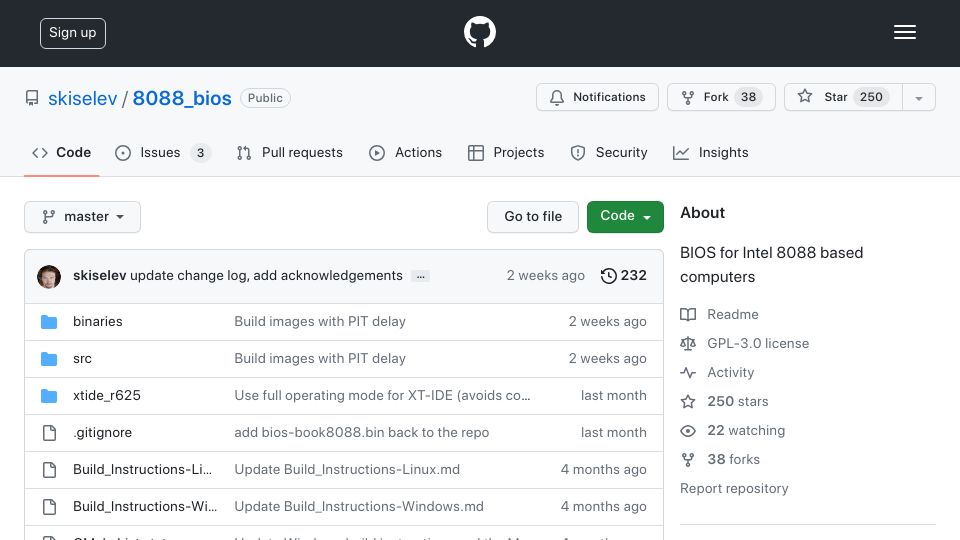Click the Notifications bell button

(597, 97)
